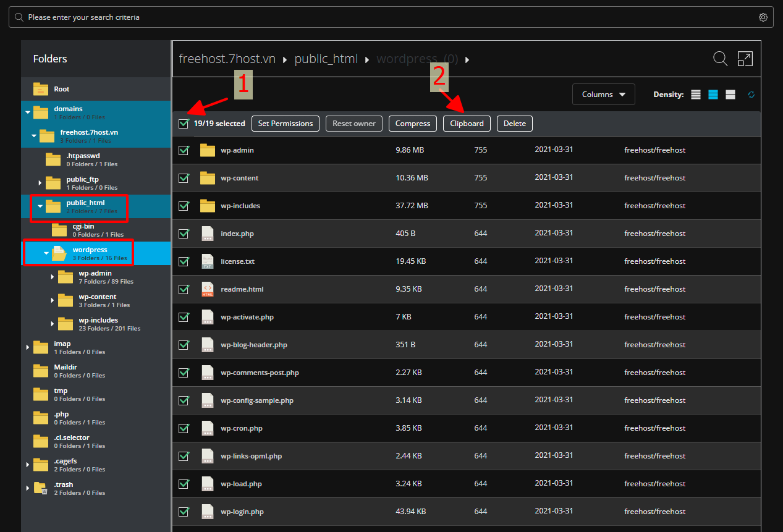This screenshot has width=783, height=532.
Task: Click the index.php file icon
Action: click(208, 234)
